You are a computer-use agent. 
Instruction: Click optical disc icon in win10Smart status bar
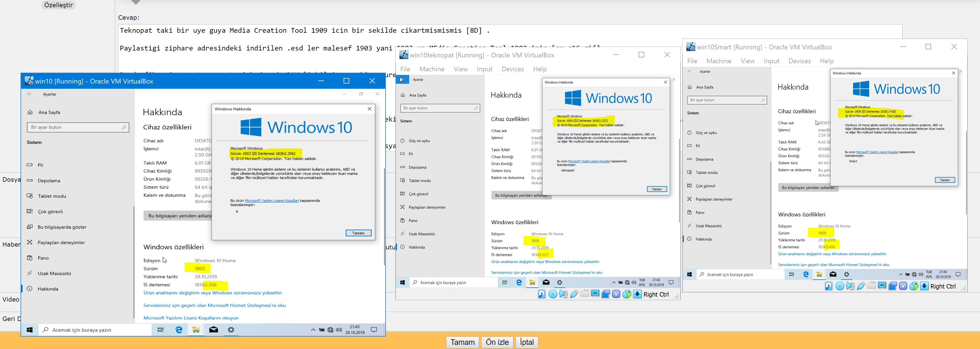tap(840, 286)
